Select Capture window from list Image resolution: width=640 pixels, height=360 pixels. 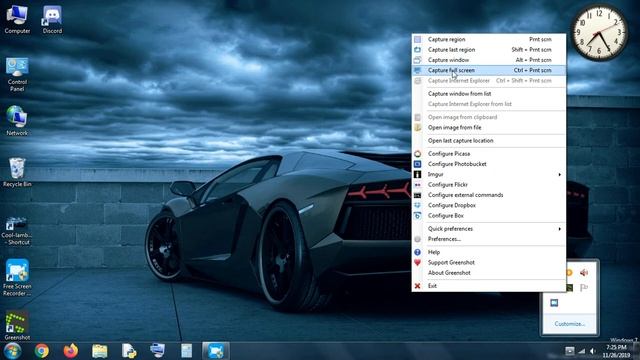click(489, 93)
